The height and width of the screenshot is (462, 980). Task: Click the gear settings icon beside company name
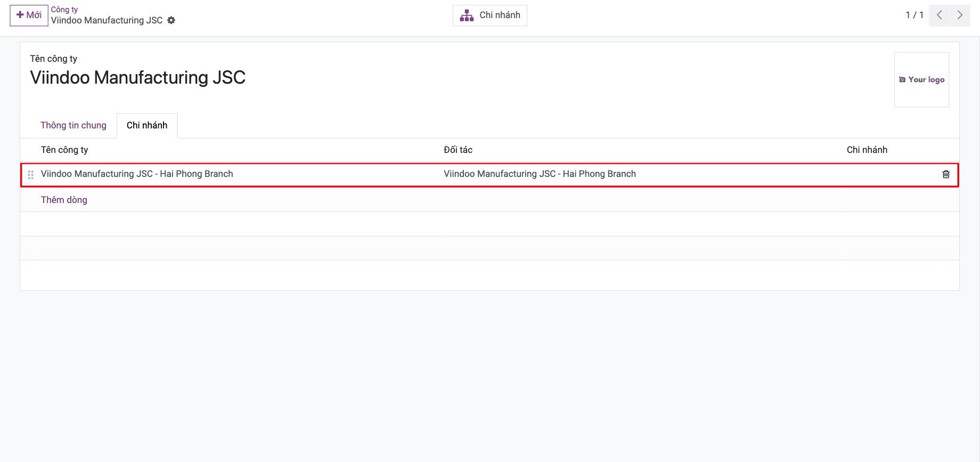click(171, 20)
